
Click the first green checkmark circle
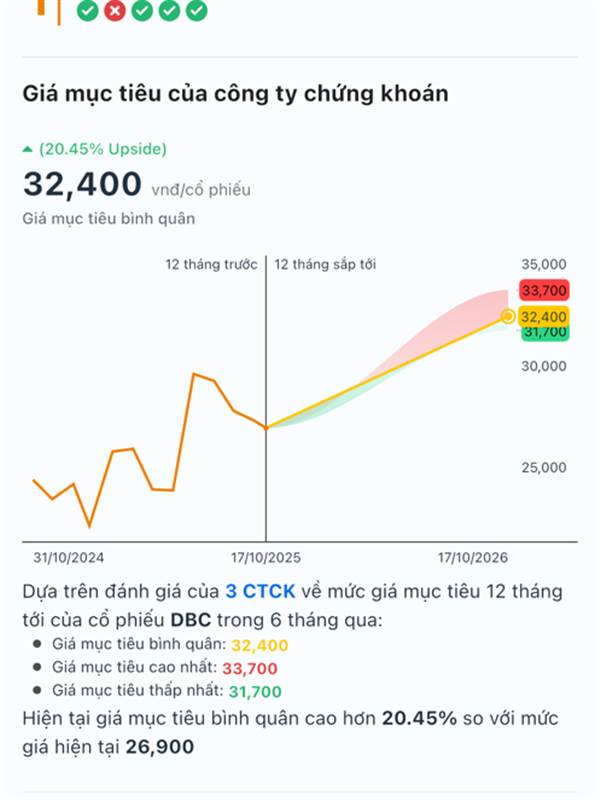point(88,10)
